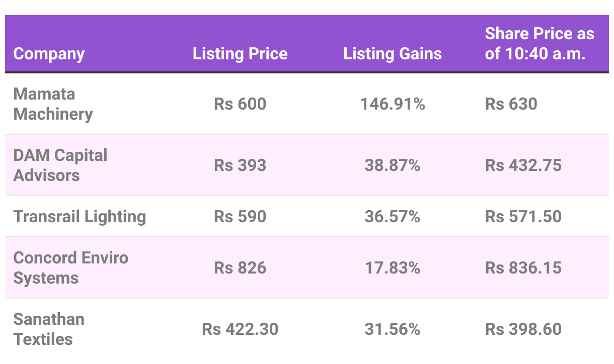Click the Rs 432.75 share price cell
Viewport: 614px width, 364px height.
coord(523,165)
